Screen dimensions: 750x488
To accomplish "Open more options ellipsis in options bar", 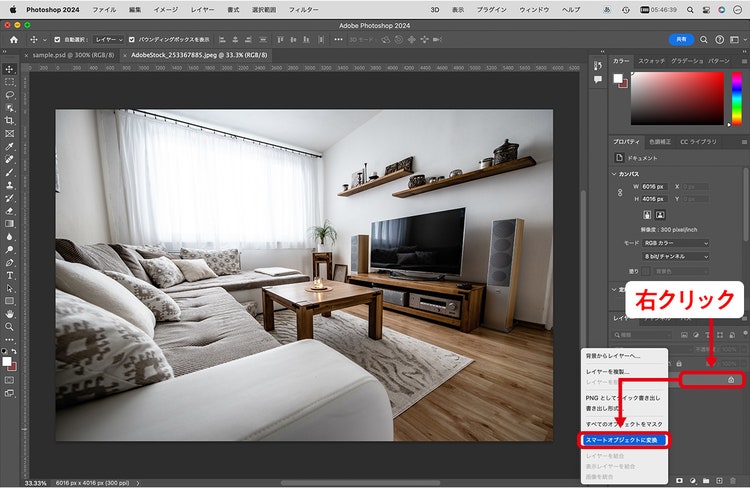I will tap(338, 40).
